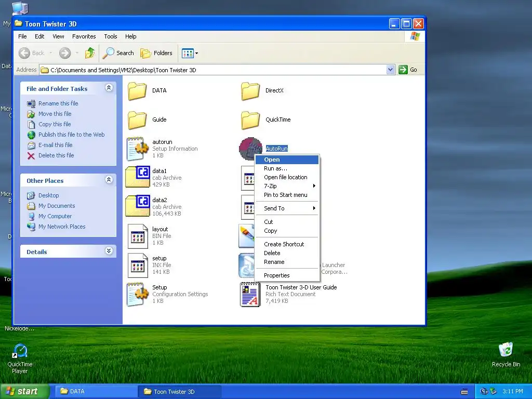The width and height of the screenshot is (532, 399).
Task: Open the DirectX folder icon
Action: [x=250, y=91]
